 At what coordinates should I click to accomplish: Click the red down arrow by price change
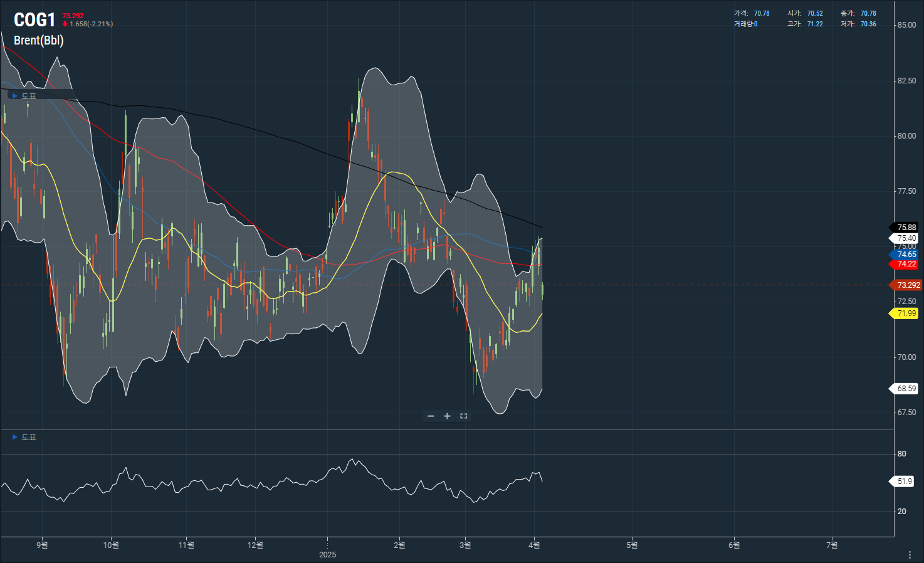[x=65, y=24]
